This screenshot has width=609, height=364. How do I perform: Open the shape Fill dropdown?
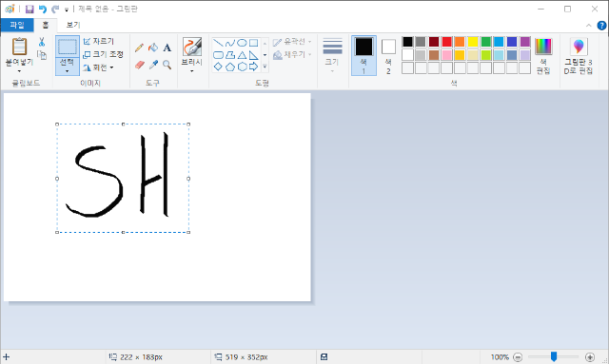[x=292, y=55]
